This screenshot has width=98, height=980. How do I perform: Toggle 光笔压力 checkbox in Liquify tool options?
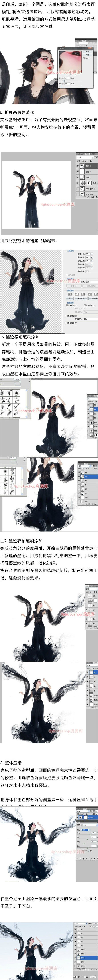[67, 275]
